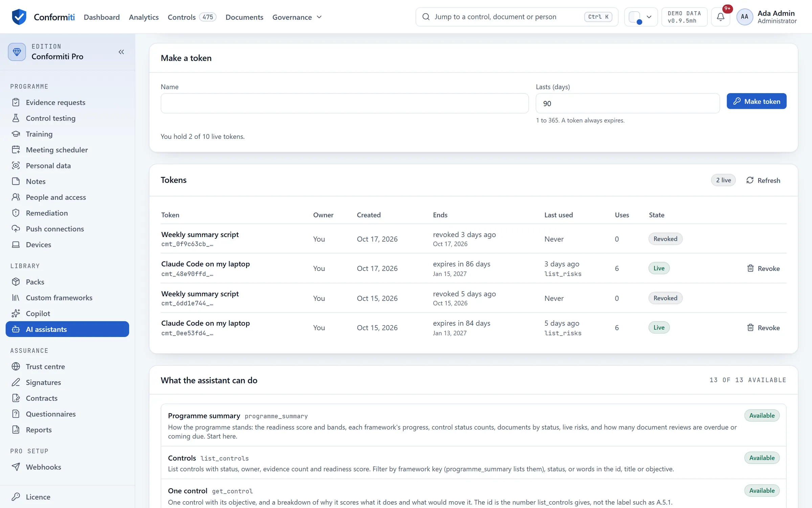This screenshot has height=508, width=812.
Task: Open Control testing flask icon
Action: [16, 118]
